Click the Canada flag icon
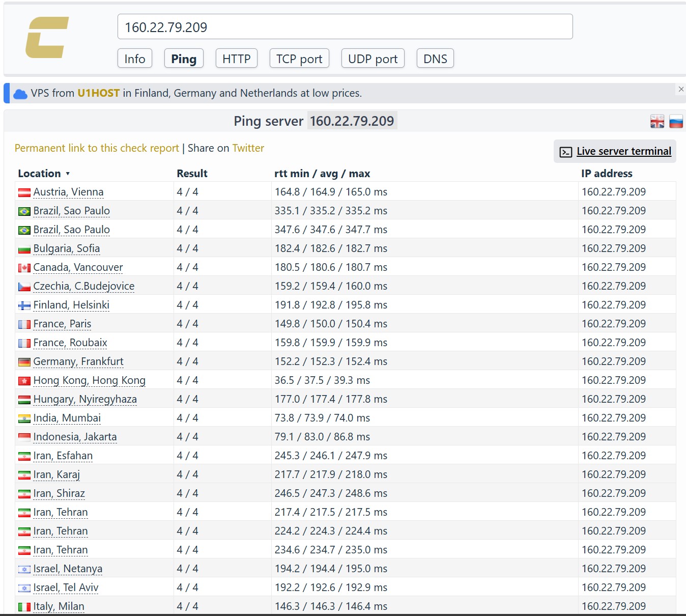This screenshot has width=686, height=616. [24, 268]
